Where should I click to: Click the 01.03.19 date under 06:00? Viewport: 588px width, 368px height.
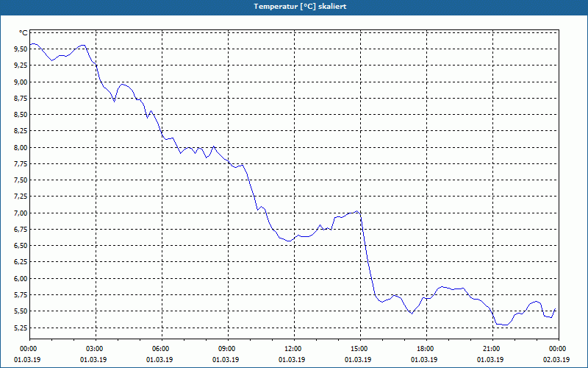pyautogui.click(x=159, y=360)
